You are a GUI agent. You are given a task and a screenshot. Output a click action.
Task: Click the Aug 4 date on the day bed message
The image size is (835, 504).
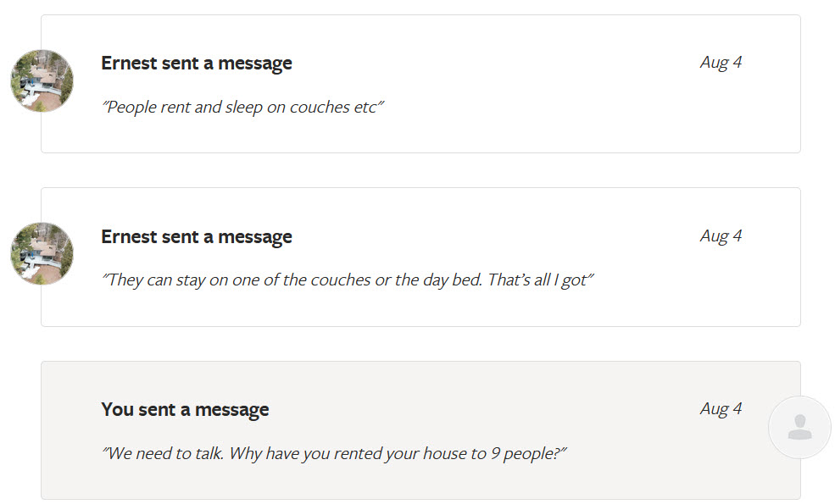[x=721, y=236]
